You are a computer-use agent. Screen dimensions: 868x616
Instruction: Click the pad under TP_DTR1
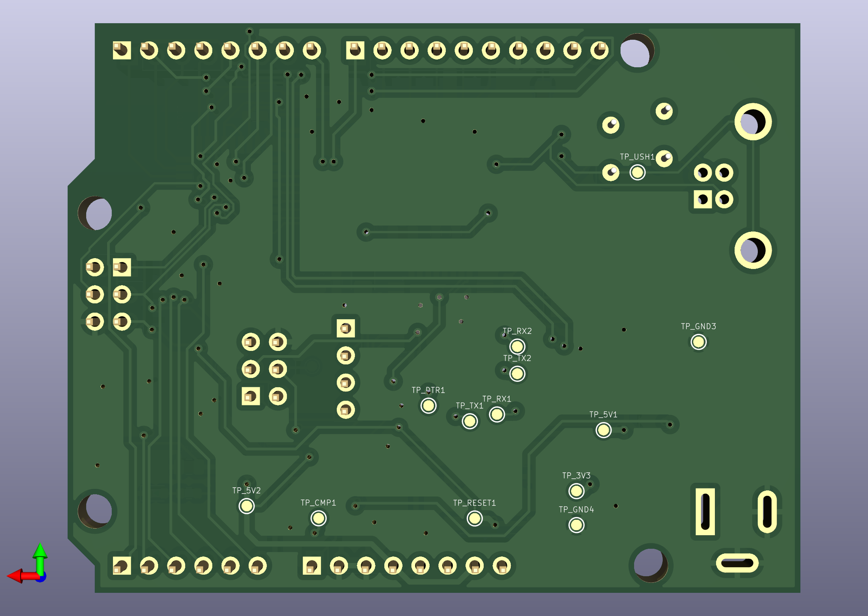pos(428,406)
